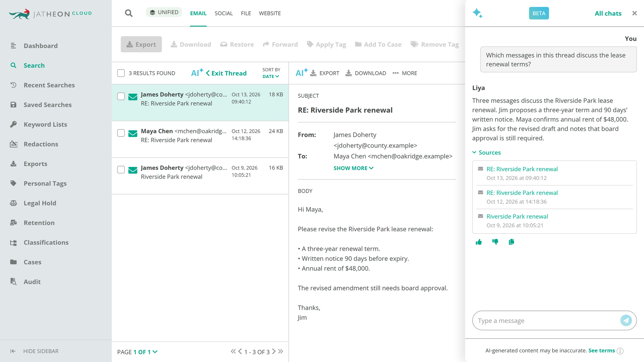Screen dimensions: 644x362
Task: Open the File tab
Action: [246, 13]
